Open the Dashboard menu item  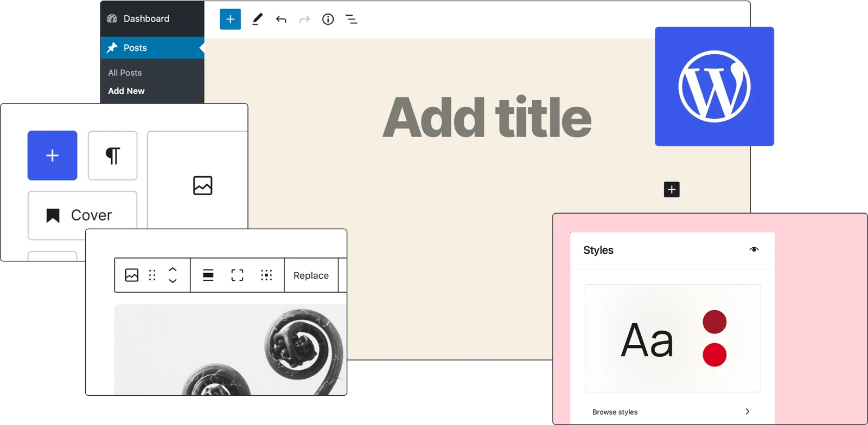coord(152,18)
